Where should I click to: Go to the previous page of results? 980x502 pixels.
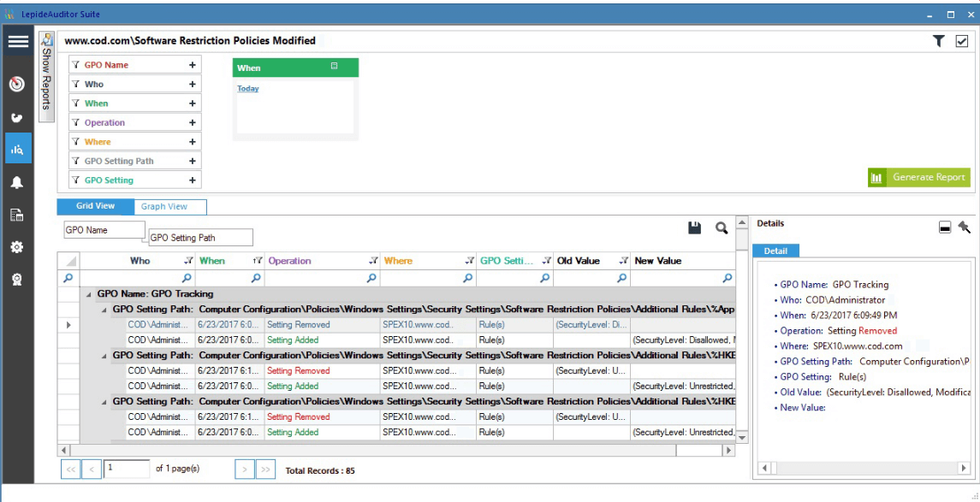coord(92,470)
